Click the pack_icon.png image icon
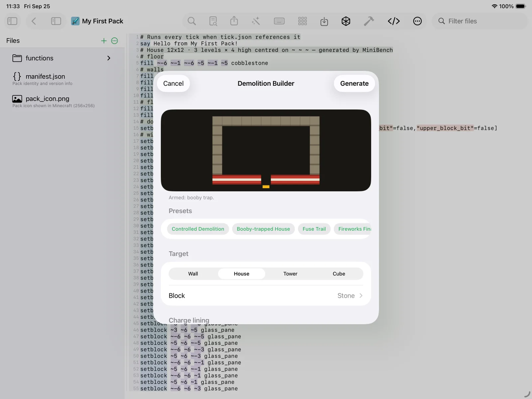Image resolution: width=532 pixels, height=399 pixels. 17,99
